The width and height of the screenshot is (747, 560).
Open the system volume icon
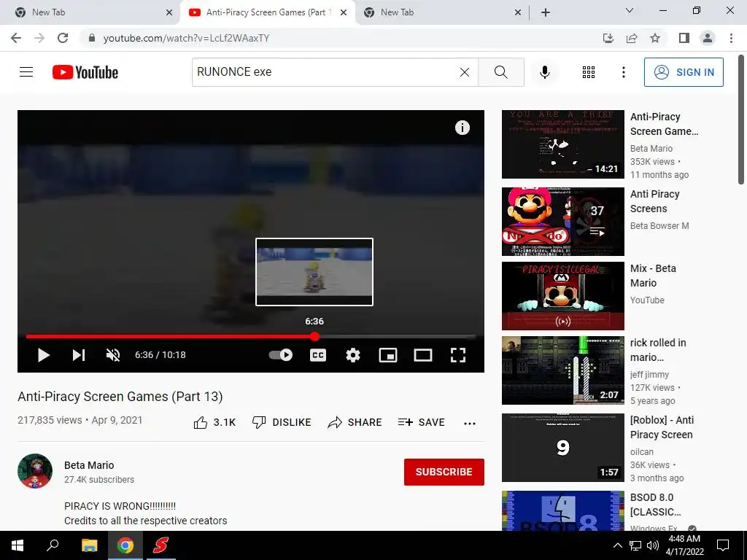[652, 545]
